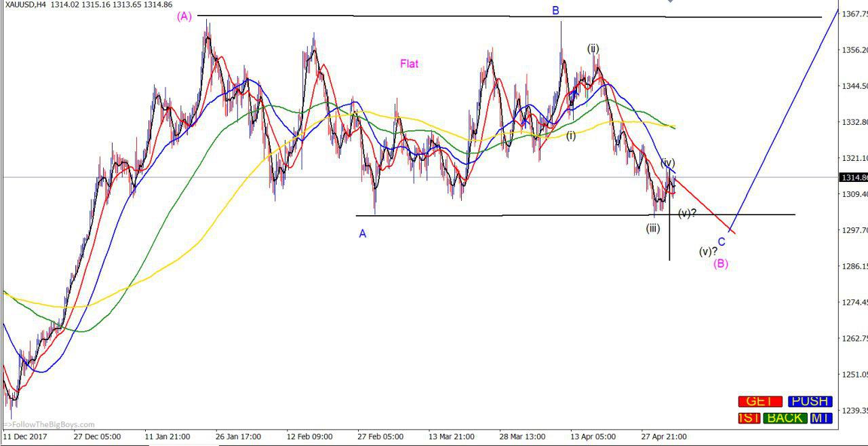Select the (i) sub-wave label
868x446 pixels.
(x=571, y=135)
